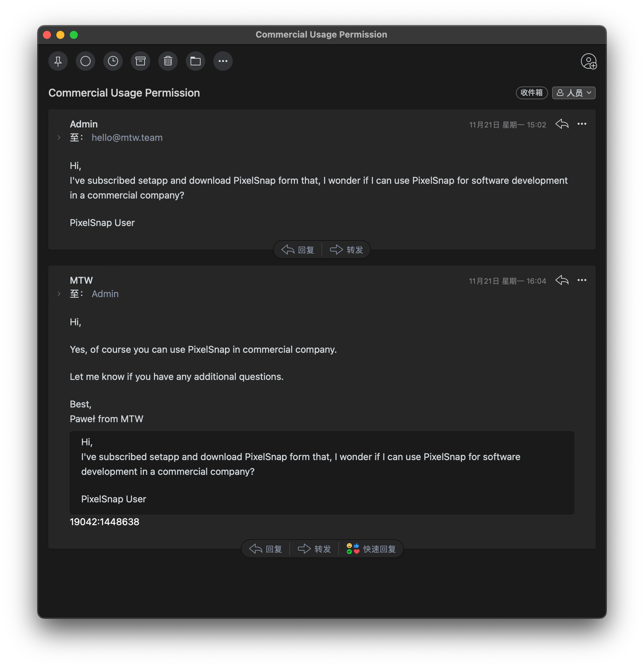The width and height of the screenshot is (644, 668).
Task: Click Admin recipient link in MTW message
Action: 105,294
